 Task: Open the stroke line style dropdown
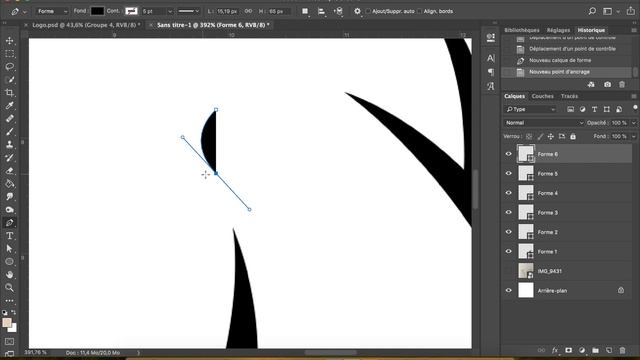tap(189, 11)
